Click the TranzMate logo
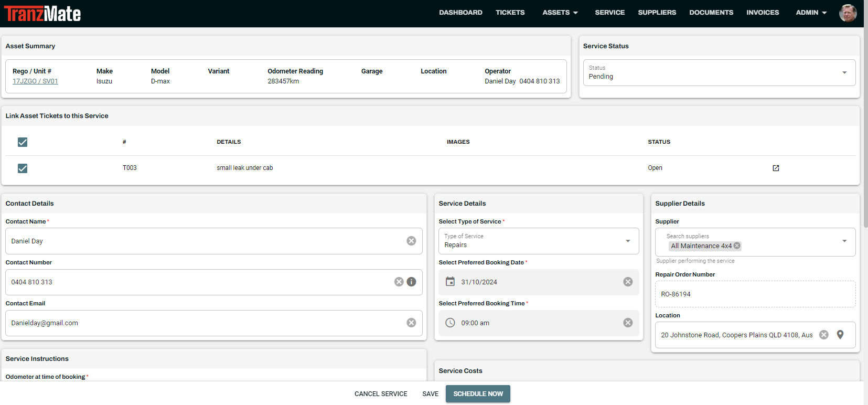 coord(42,13)
